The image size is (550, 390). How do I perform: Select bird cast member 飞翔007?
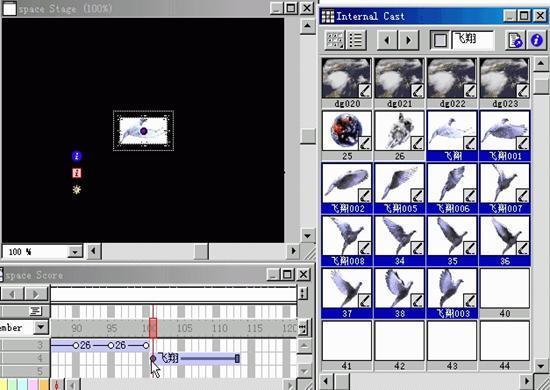click(505, 188)
